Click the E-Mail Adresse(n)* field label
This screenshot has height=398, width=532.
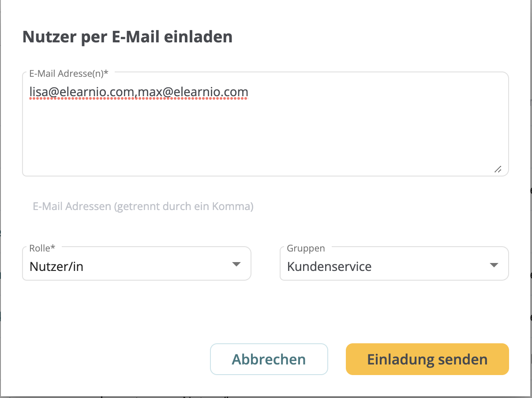[x=69, y=74]
